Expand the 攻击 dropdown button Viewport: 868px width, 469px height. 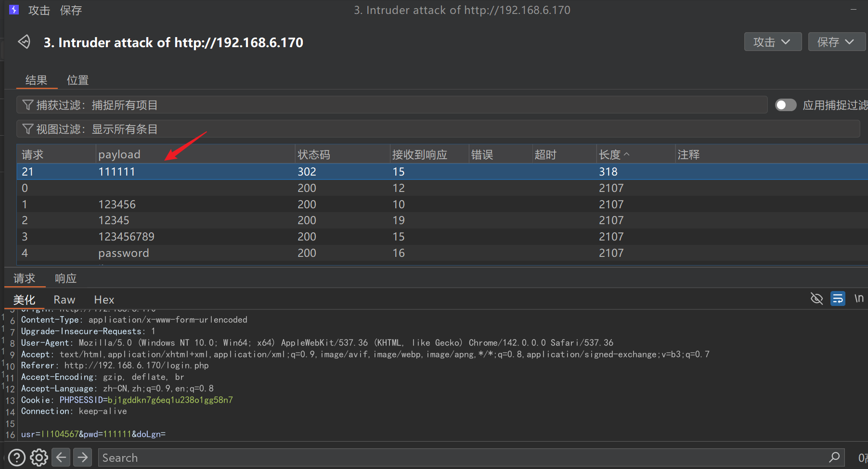(x=772, y=42)
